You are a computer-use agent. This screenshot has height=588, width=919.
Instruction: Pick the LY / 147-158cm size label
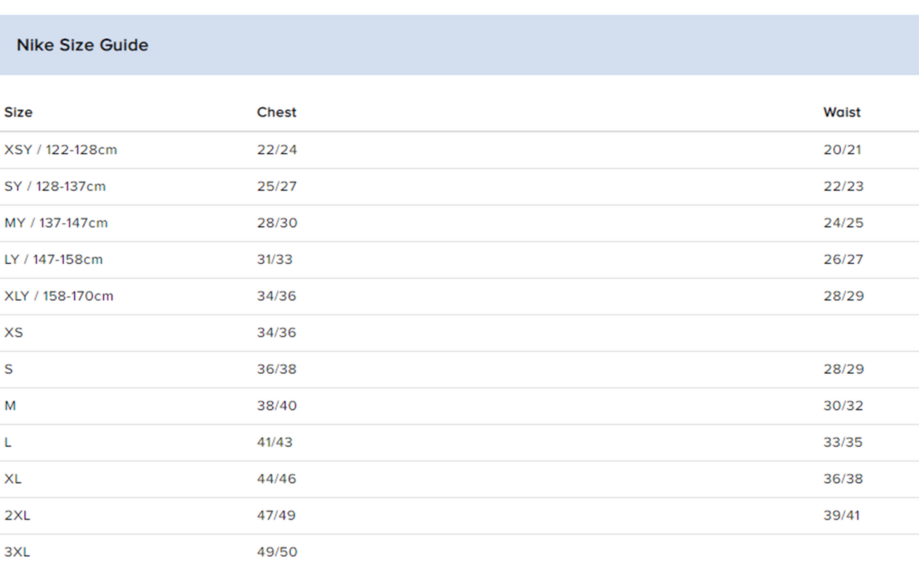(x=53, y=259)
